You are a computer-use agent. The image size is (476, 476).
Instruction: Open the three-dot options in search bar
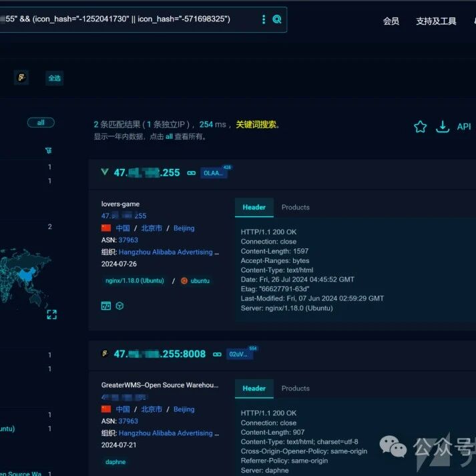264,19
